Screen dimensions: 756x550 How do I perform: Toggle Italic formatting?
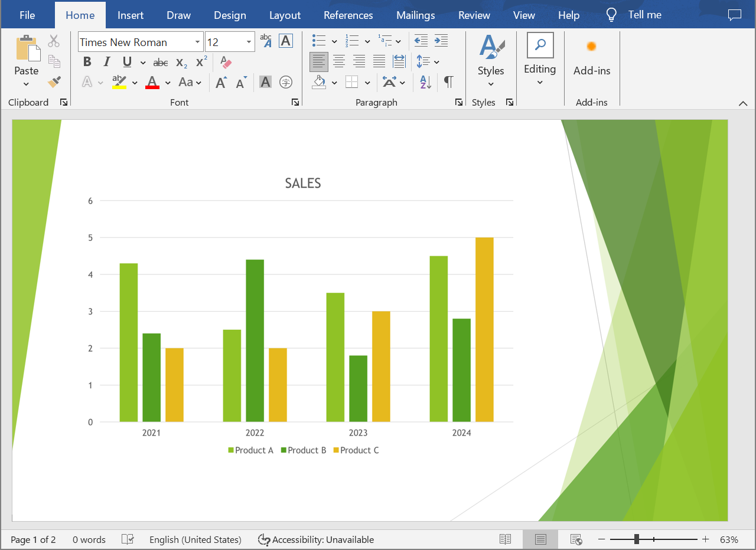pyautogui.click(x=106, y=62)
